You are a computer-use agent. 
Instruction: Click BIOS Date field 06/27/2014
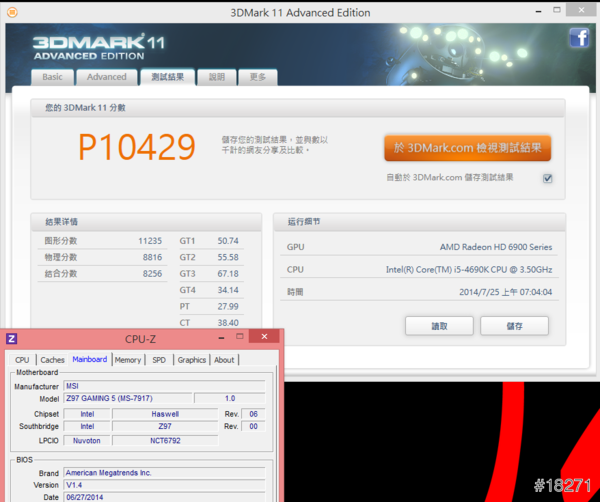(x=164, y=497)
